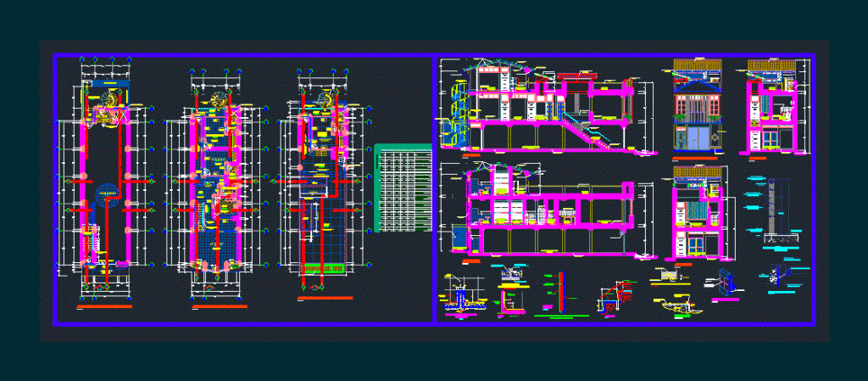Select the green schedule table beside the plans
868x381 pixels.
403,188
